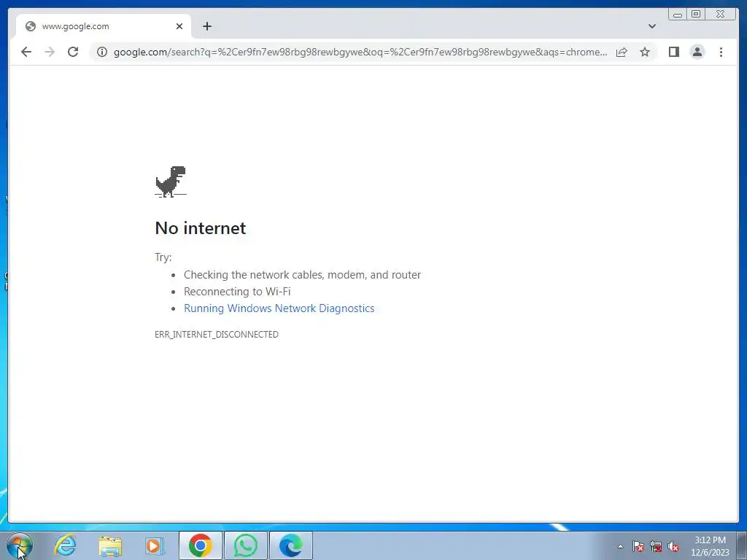
Task: Share this page icon
Action: point(622,52)
